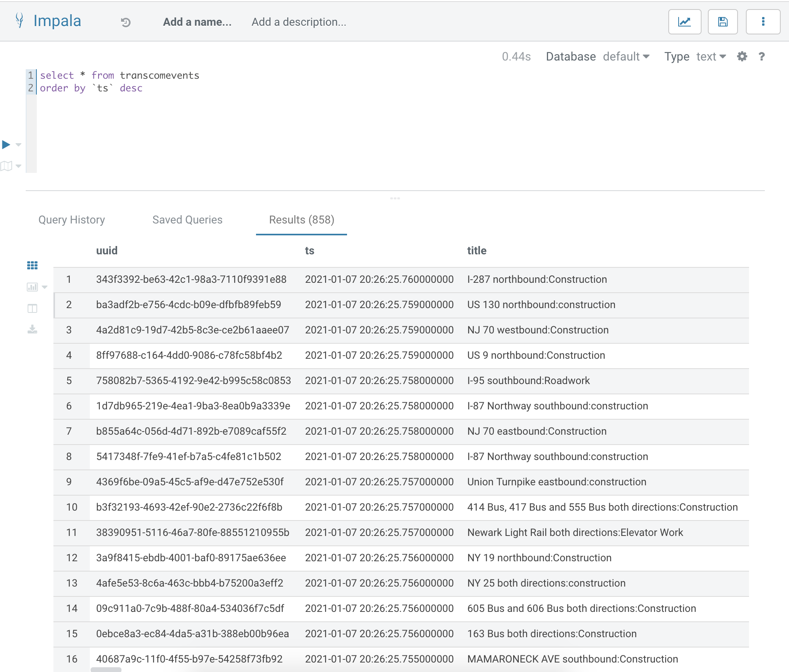Click the question mark help icon

(761, 57)
